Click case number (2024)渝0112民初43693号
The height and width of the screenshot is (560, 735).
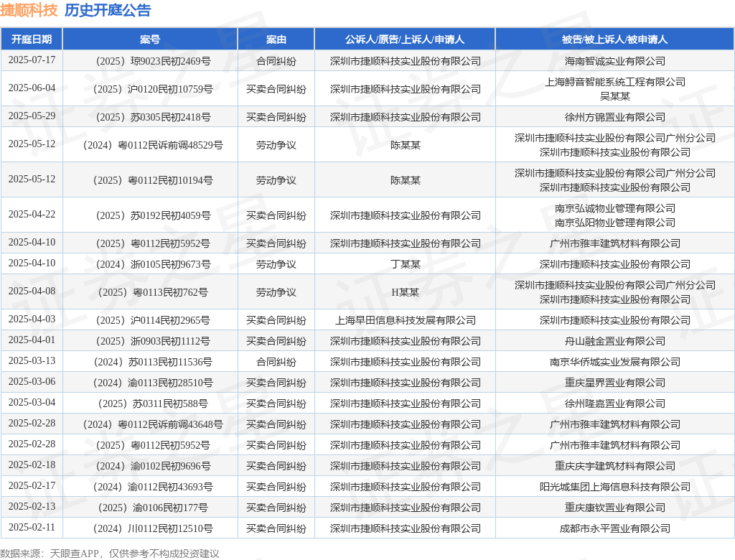click(153, 487)
